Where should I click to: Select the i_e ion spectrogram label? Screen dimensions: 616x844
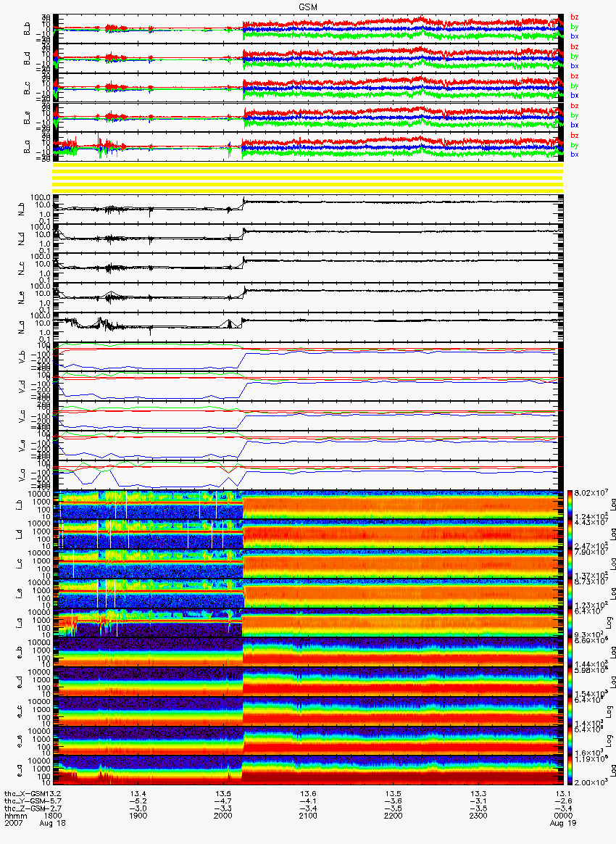pyautogui.click(x=20, y=595)
